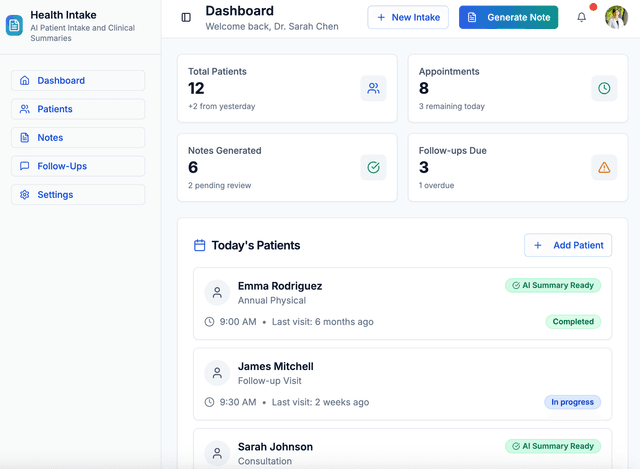Open the Dashboard sidebar item

(x=78, y=81)
